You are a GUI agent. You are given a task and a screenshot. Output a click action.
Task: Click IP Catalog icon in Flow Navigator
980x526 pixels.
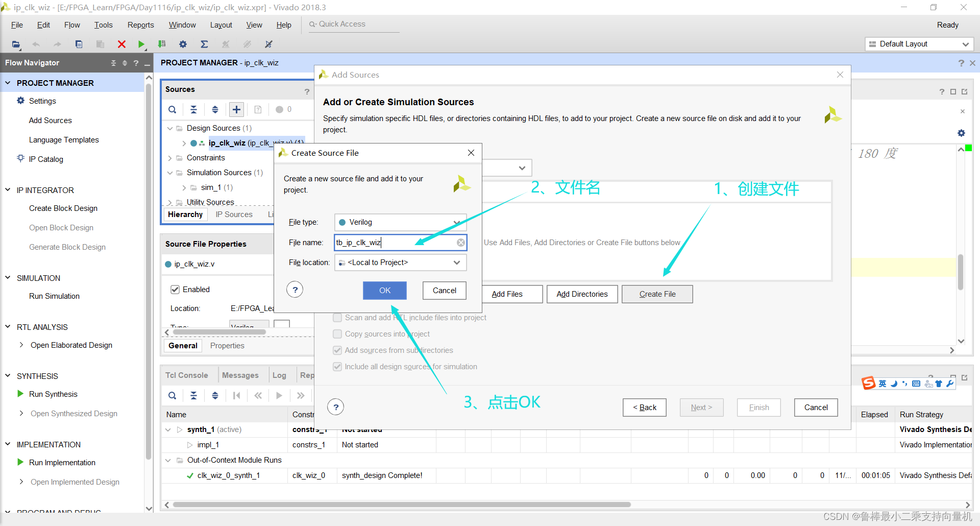20,158
